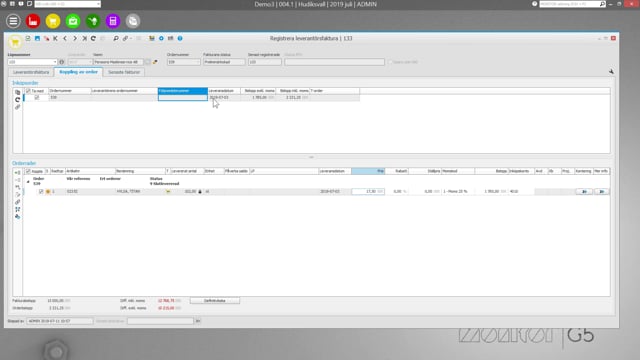Screen dimensions: 640x360
Task: Collapse the Order 539 group triangle
Action: 28,181
